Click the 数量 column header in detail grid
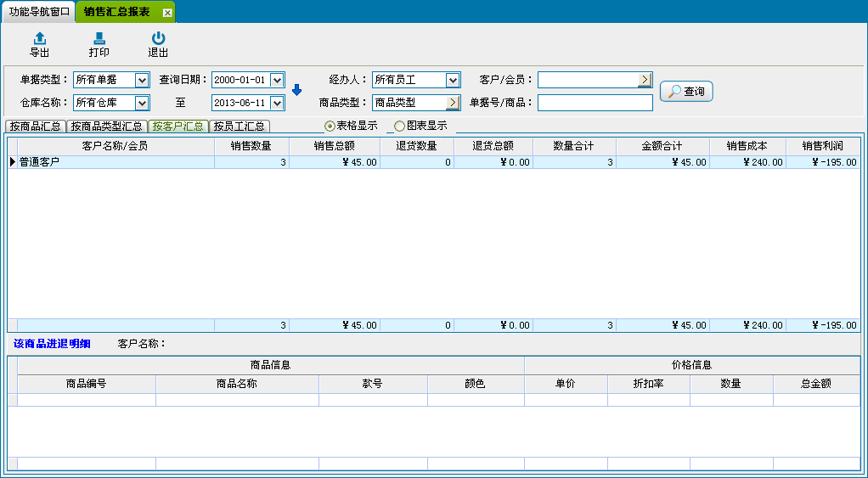The image size is (868, 478). click(x=731, y=384)
